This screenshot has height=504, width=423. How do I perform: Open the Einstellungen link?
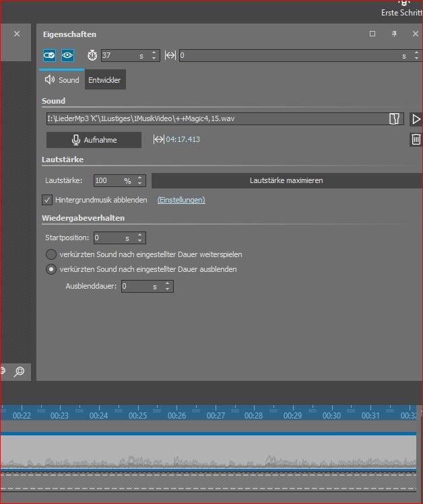pos(181,200)
